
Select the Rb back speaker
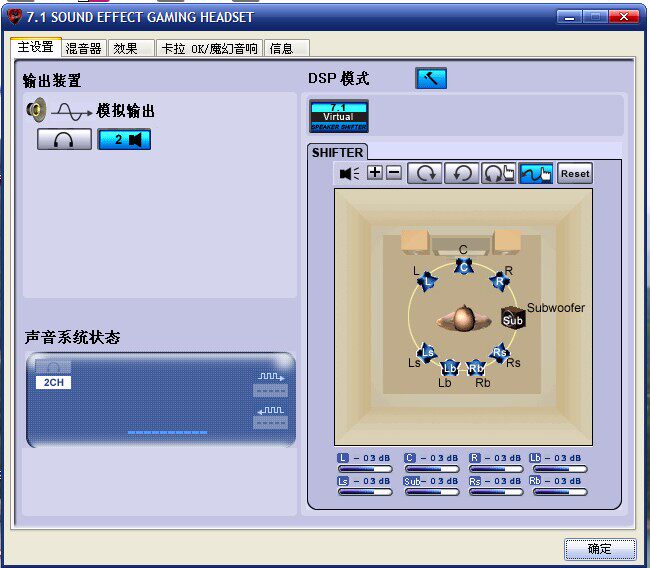pos(475,368)
